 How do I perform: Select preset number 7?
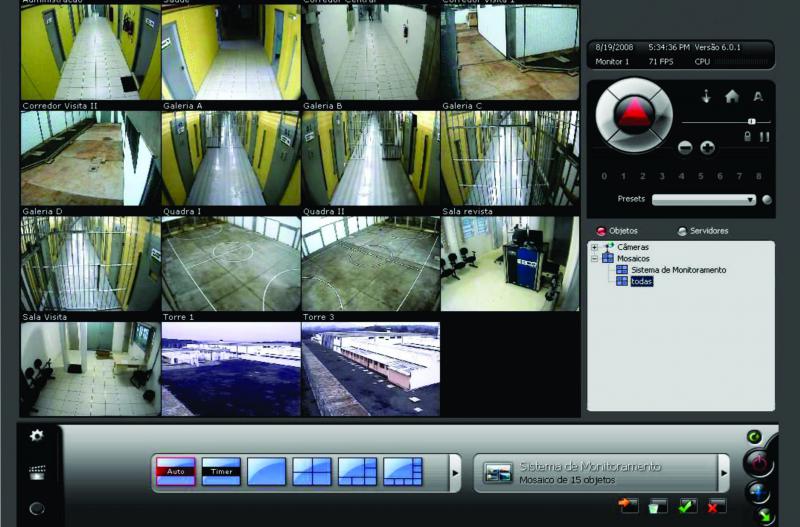[x=739, y=176]
